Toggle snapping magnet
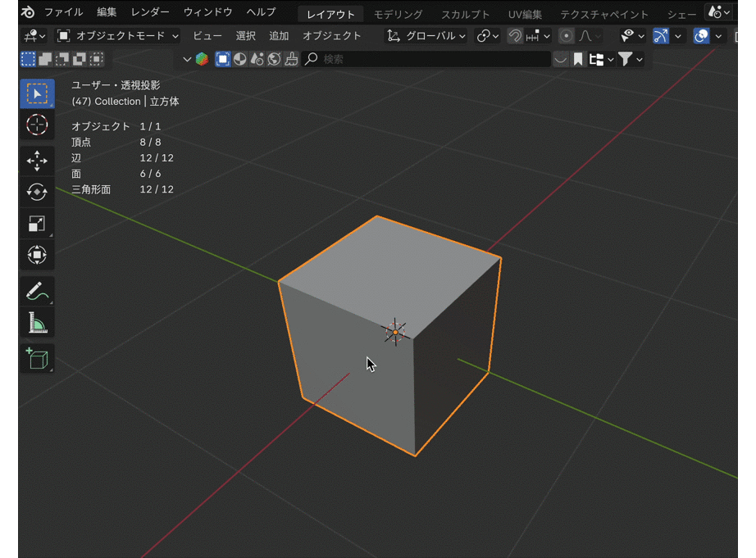 515,36
